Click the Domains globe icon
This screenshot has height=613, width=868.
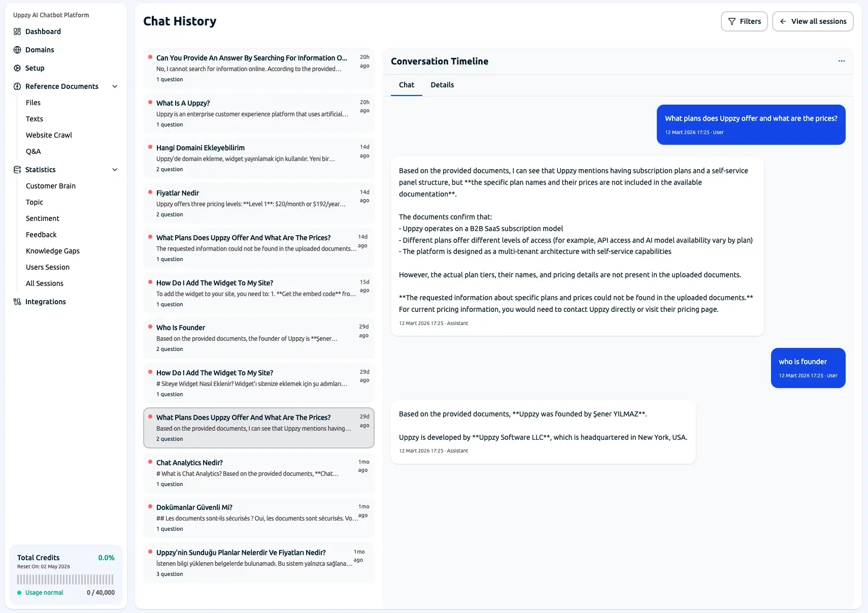point(17,50)
